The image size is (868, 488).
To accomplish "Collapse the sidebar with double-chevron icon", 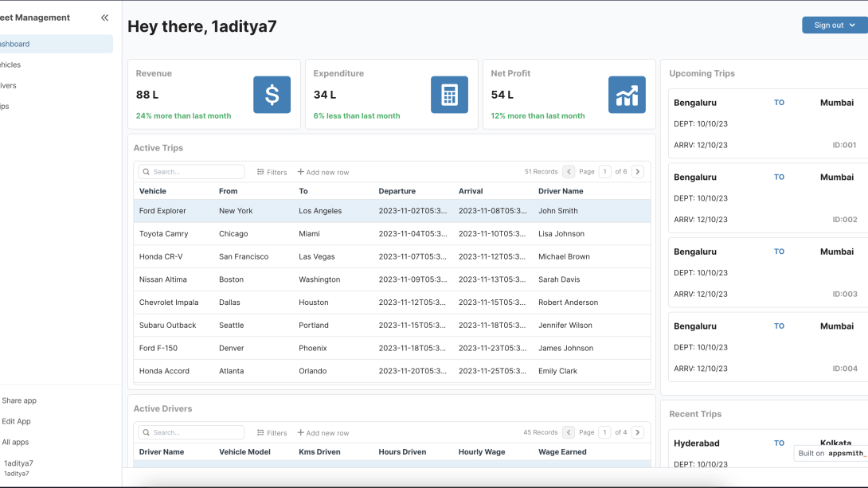I will [x=104, y=18].
